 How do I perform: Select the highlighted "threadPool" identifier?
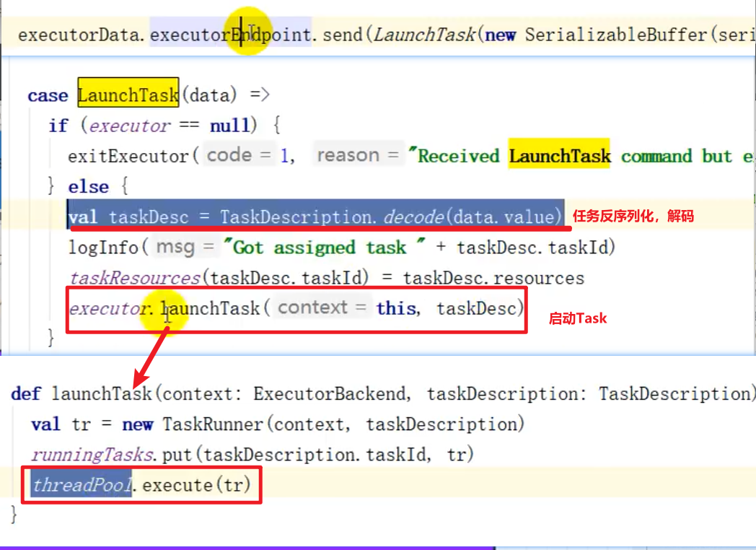(x=82, y=484)
